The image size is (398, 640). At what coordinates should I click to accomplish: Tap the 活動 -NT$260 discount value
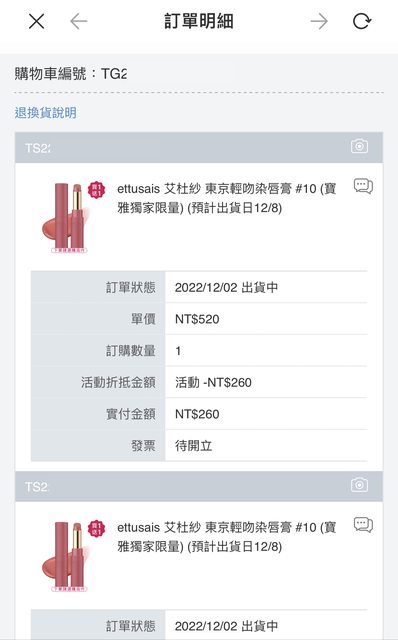tap(213, 382)
